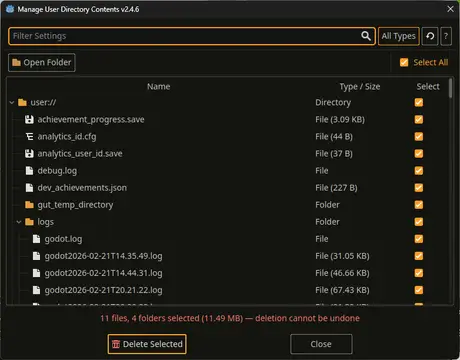Click the Godot icon in the title bar
Screen dimensions: 460x360
click(10, 9)
